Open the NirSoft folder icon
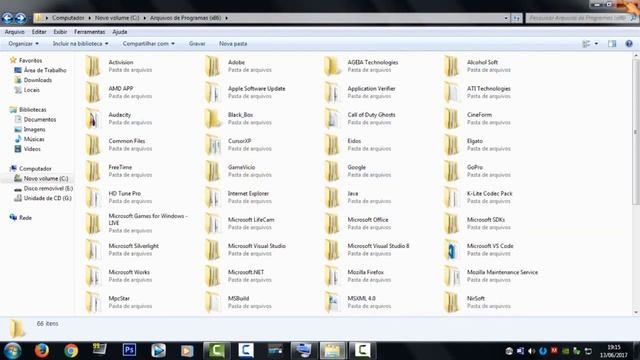Image resolution: width=640 pixels, height=360 pixels. [452, 302]
